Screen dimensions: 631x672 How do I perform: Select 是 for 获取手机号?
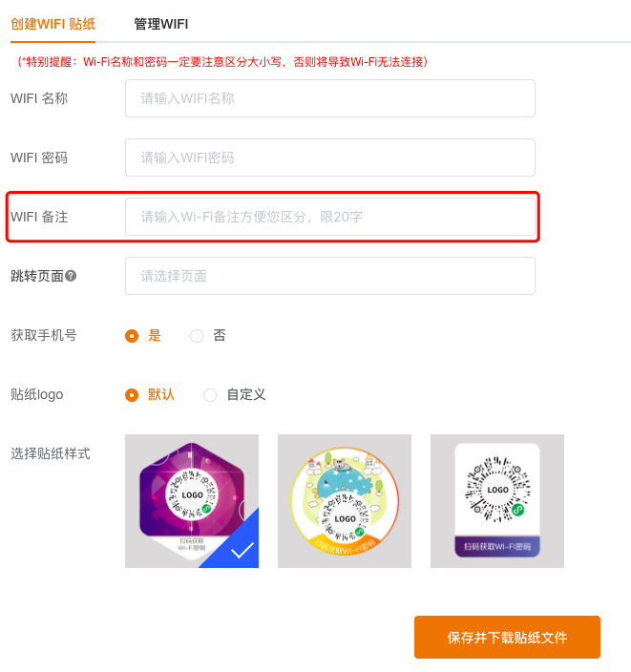tap(132, 336)
